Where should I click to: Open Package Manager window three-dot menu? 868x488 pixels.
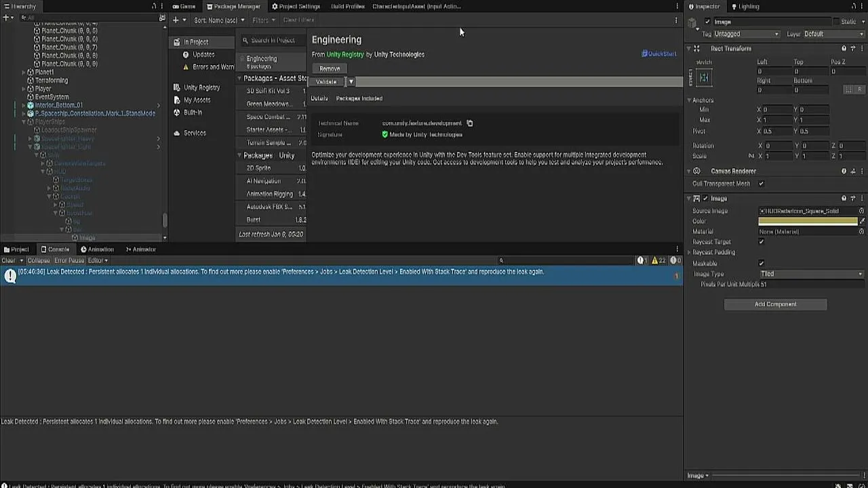677,6
